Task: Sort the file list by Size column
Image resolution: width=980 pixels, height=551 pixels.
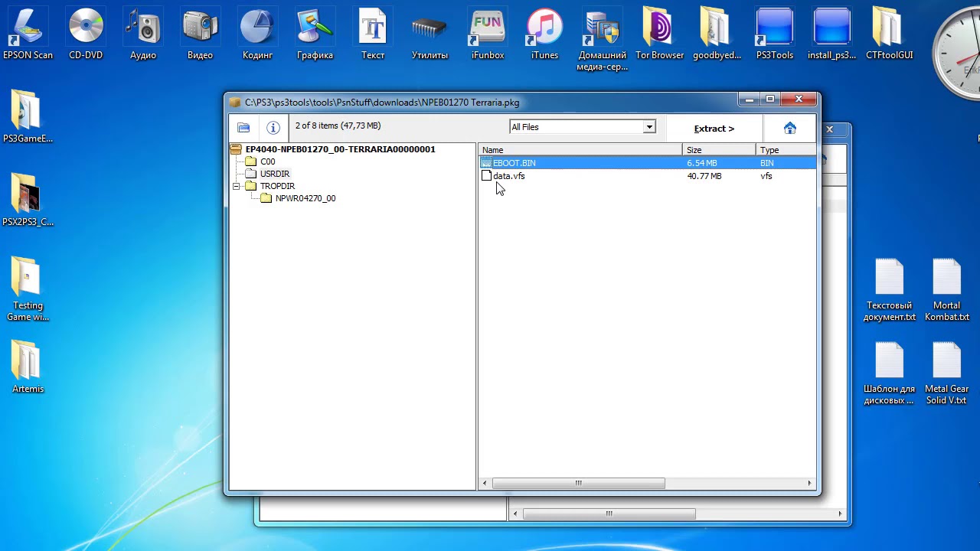Action: click(719, 150)
